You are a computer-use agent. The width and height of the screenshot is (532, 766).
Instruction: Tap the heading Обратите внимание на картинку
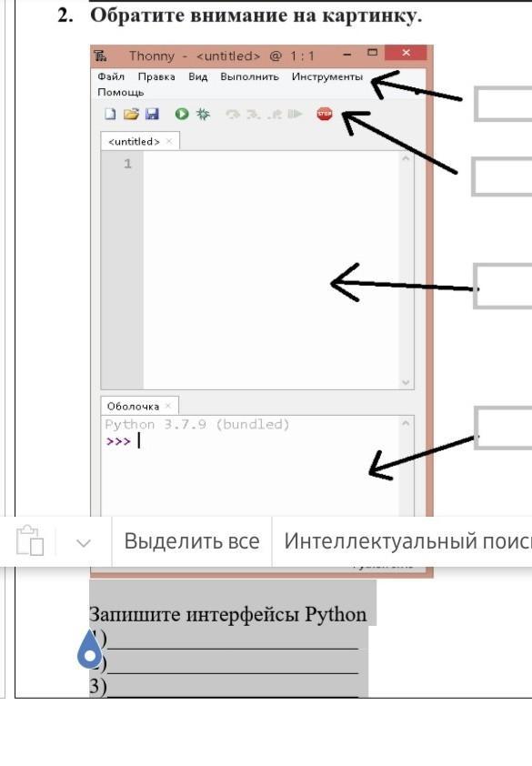pyautogui.click(x=256, y=15)
